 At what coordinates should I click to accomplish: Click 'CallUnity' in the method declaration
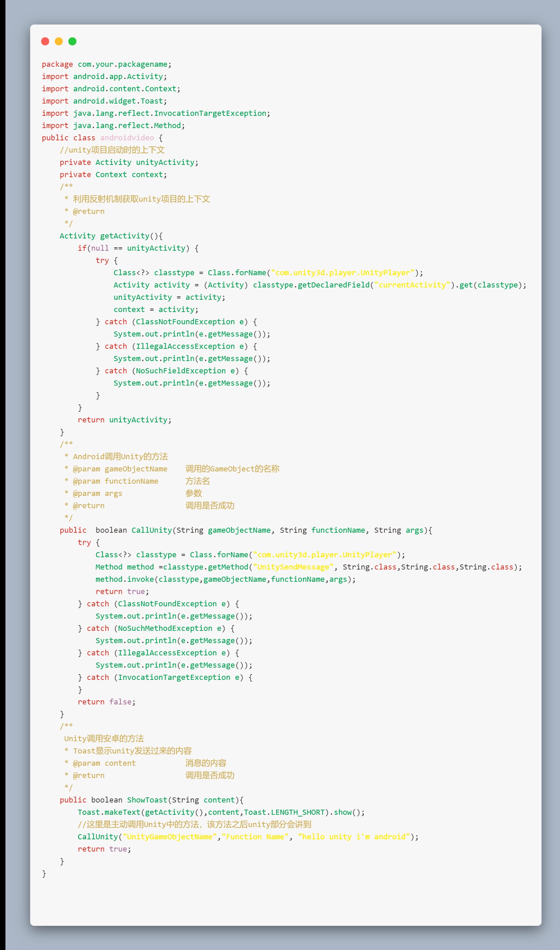pyautogui.click(x=152, y=530)
